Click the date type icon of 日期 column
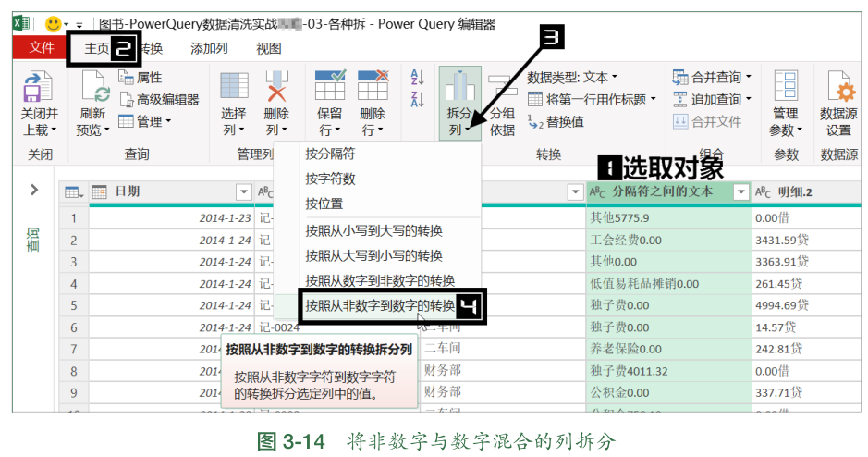The width and height of the screenshot is (868, 457). tap(99, 192)
